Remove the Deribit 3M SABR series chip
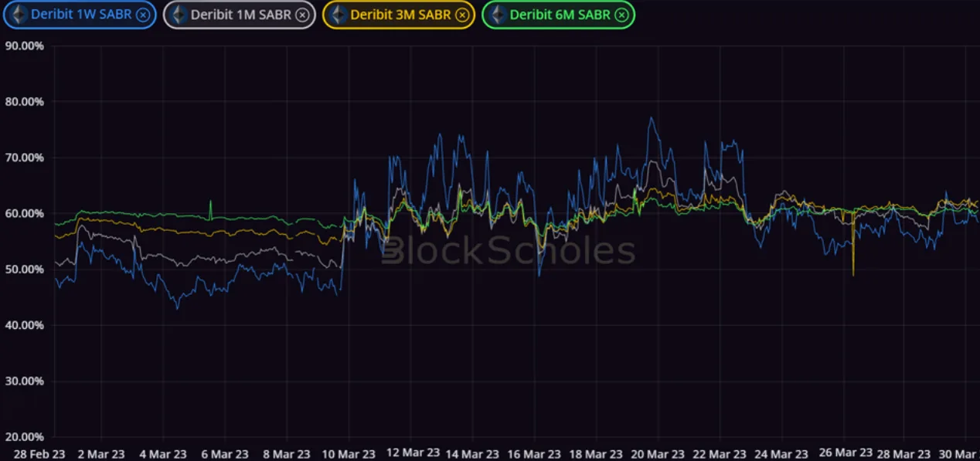Screen dimensions: 980x461 [x=461, y=15]
